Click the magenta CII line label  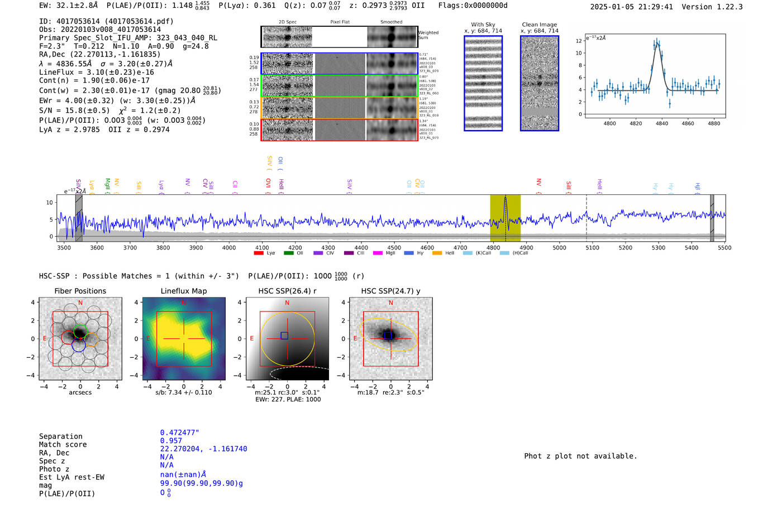[235, 186]
